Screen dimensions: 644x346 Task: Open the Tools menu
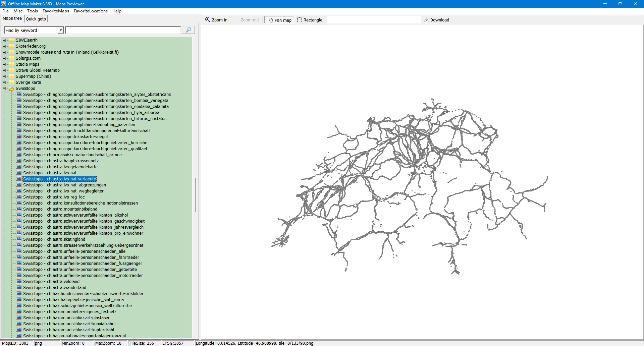32,11
